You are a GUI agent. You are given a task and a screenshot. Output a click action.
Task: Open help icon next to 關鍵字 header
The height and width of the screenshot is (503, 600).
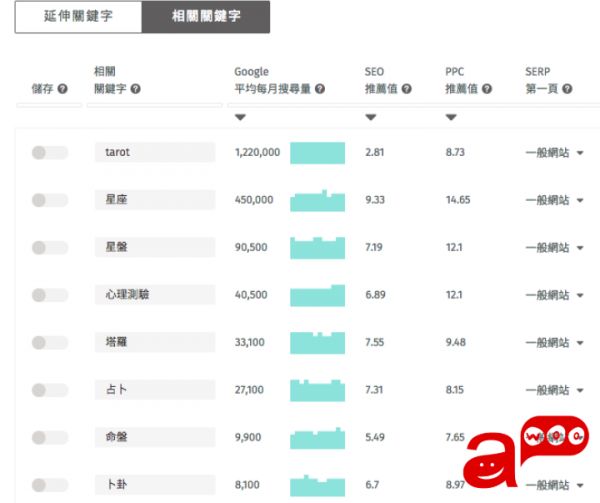(x=135, y=89)
